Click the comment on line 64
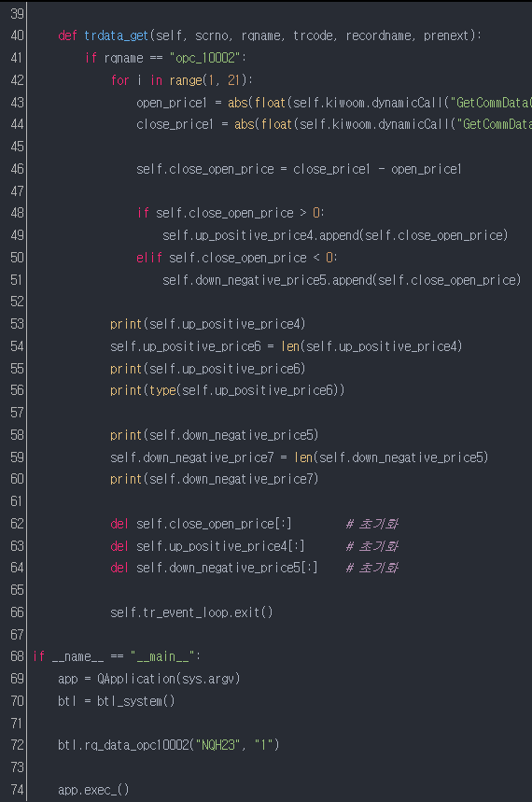 coord(371,569)
